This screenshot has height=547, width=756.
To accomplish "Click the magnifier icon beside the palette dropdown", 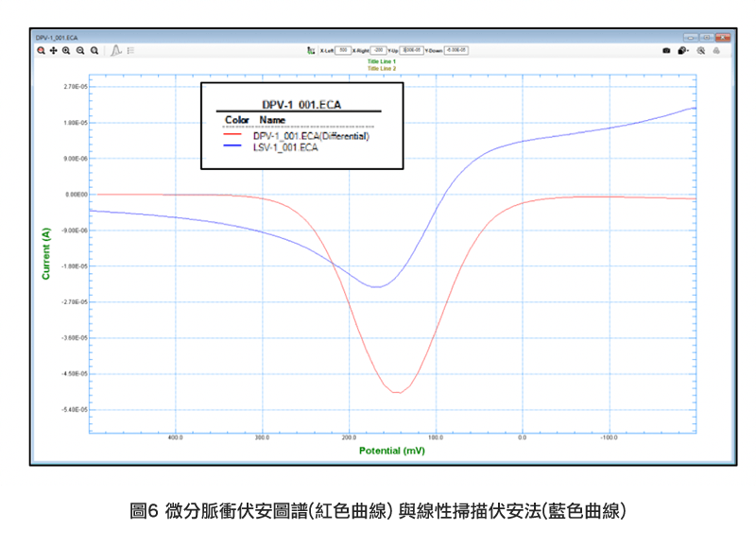I will click(701, 50).
